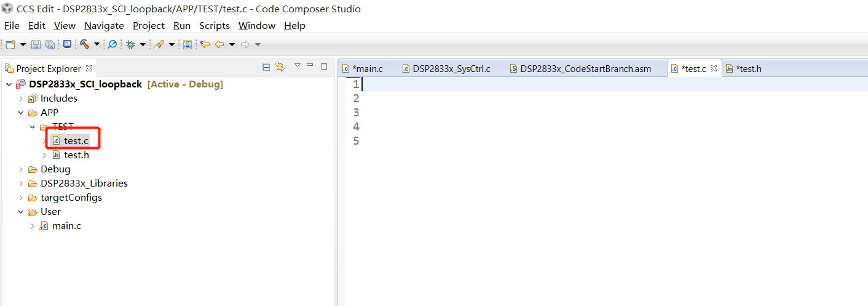Open the New file dropdown arrow
868x306 pixels.
(x=23, y=44)
